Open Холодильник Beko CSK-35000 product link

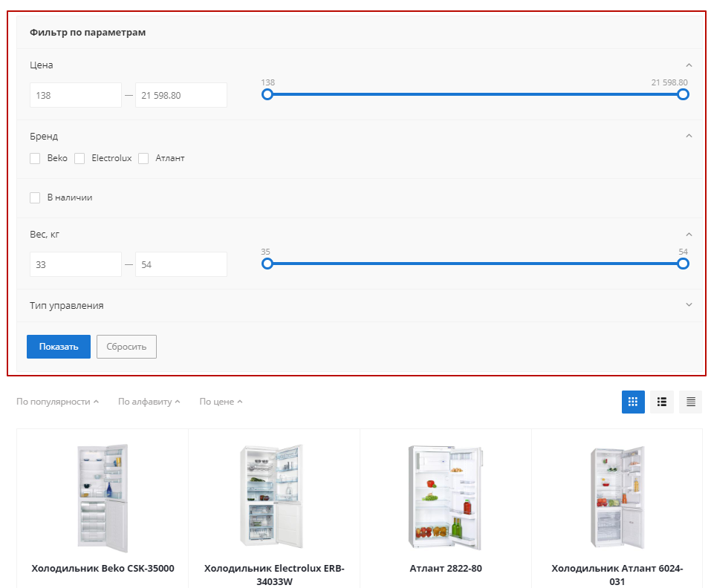103,568
